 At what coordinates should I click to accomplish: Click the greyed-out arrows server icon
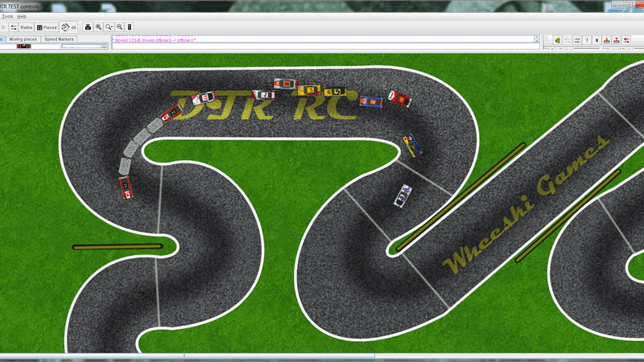tap(568, 39)
